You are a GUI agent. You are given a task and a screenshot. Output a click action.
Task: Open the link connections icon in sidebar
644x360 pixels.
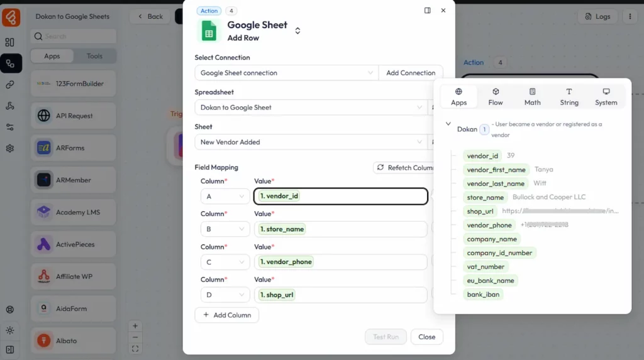point(10,85)
